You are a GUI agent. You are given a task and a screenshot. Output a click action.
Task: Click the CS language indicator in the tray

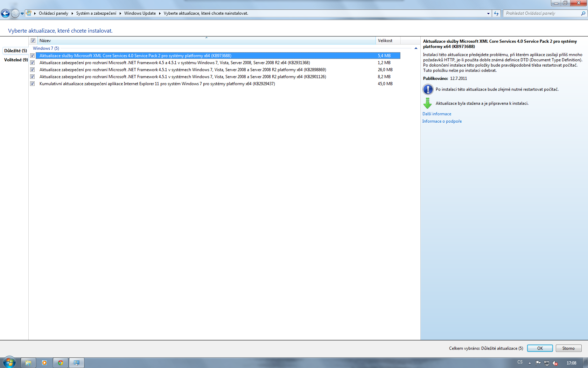click(x=520, y=362)
